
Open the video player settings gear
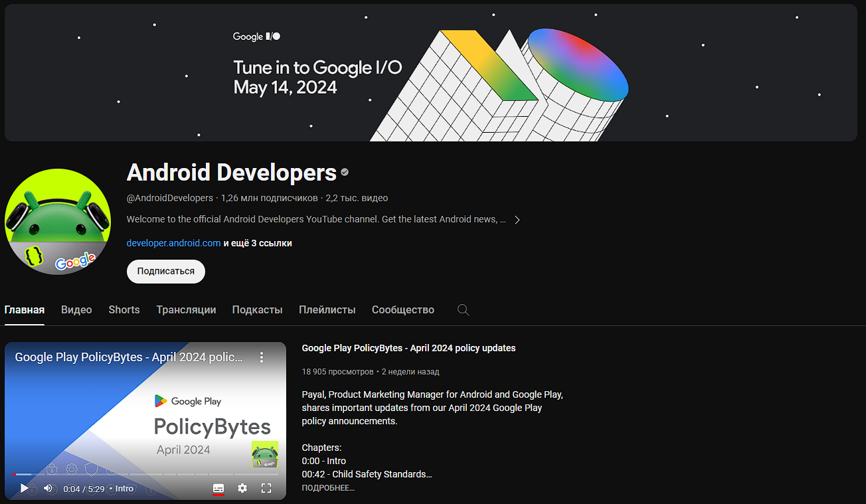pos(242,488)
